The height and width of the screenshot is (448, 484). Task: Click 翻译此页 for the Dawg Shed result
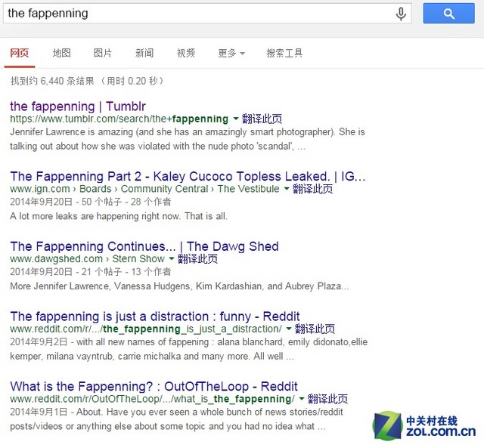click(198, 259)
